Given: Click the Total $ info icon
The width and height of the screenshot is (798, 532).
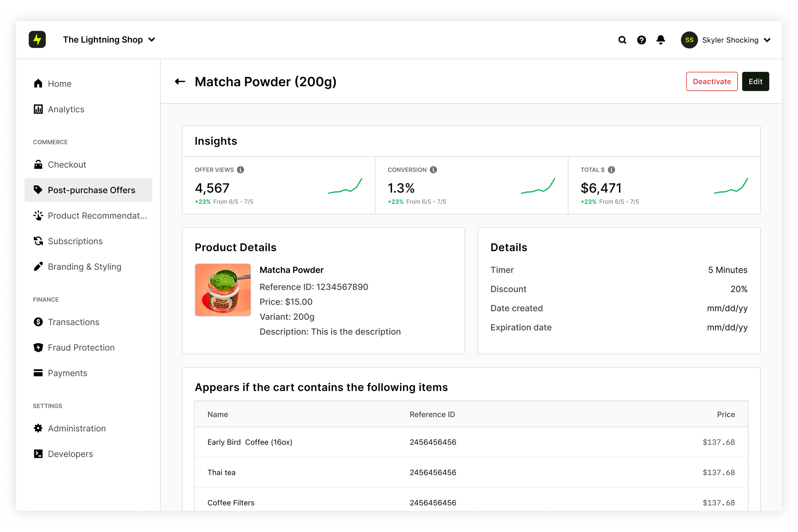Looking at the screenshot, I should coord(611,170).
